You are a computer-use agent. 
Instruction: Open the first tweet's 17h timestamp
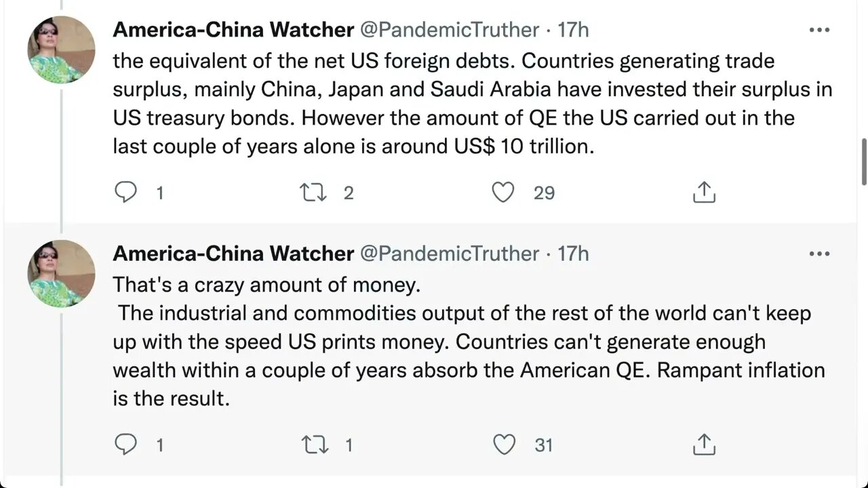(573, 30)
